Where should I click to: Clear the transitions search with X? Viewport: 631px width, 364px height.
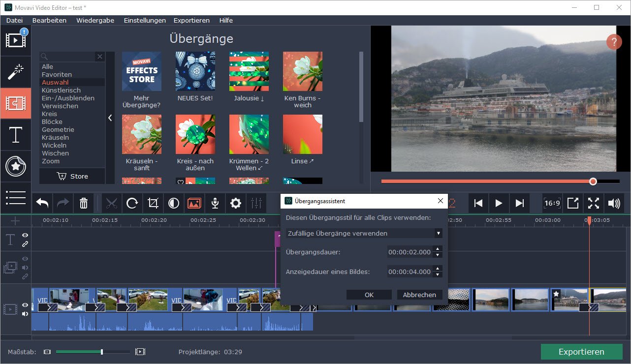pyautogui.click(x=99, y=57)
